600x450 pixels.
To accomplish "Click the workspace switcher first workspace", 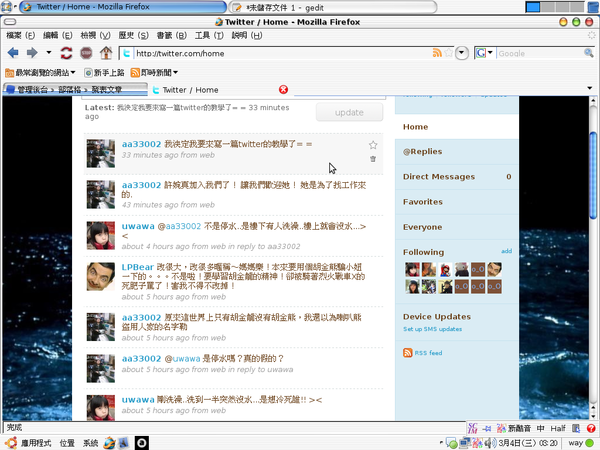I will [533, 7].
